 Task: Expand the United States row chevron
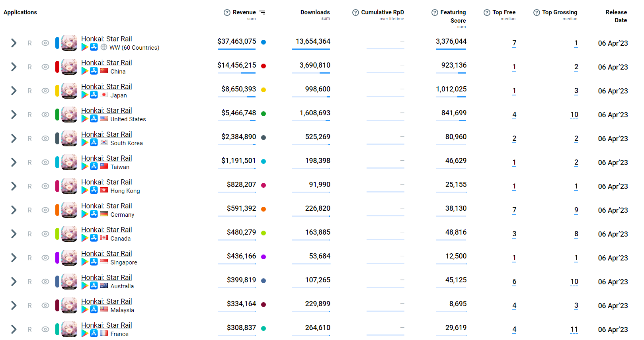pyautogui.click(x=14, y=115)
